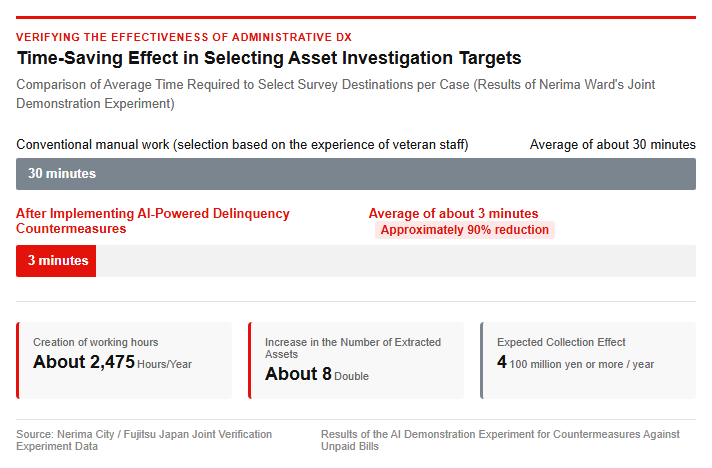Image resolution: width=712 pixels, height=468 pixels.
Task: Select the title 'Time-Saving Effect in Selecting Asset Investigation Targets'
Action: pyautogui.click(x=269, y=58)
